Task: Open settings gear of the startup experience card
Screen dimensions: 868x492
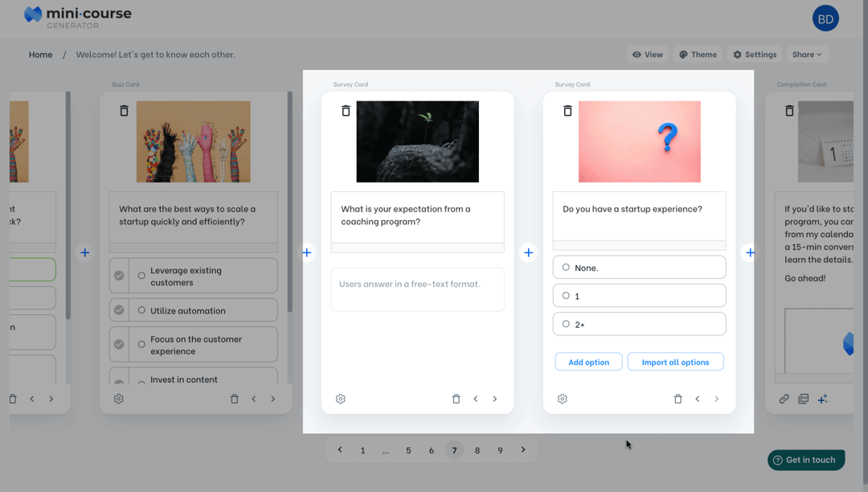Action: (563, 399)
